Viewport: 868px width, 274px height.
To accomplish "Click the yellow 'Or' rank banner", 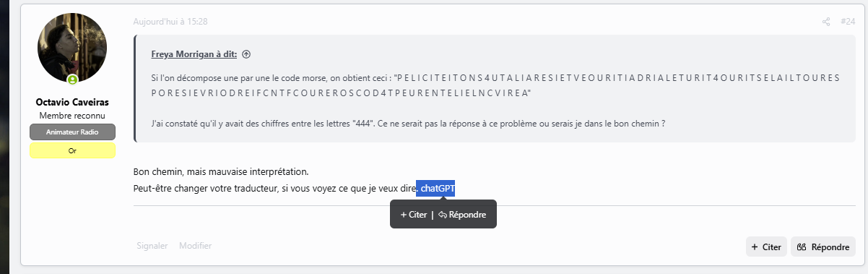I will 72,150.
